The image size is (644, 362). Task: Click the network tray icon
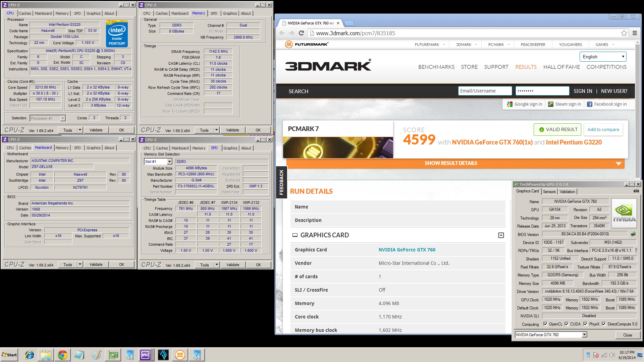pyautogui.click(x=604, y=355)
